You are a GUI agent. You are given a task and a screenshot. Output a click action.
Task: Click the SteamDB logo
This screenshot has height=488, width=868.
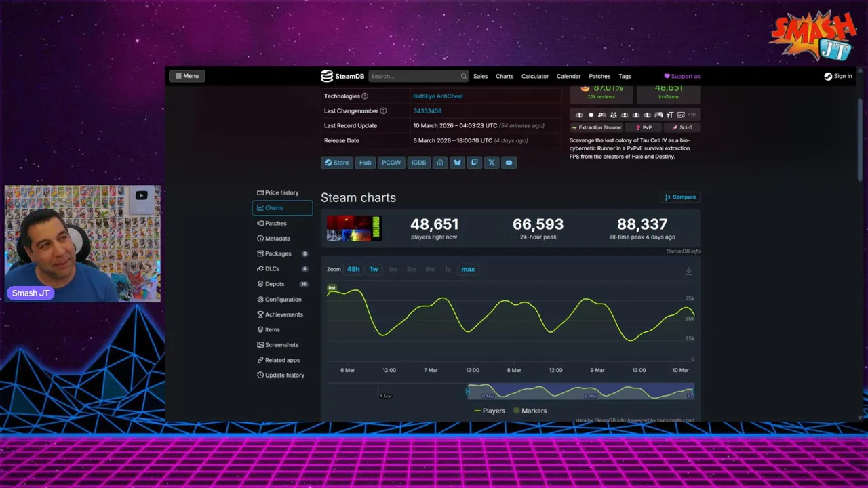pyautogui.click(x=342, y=76)
